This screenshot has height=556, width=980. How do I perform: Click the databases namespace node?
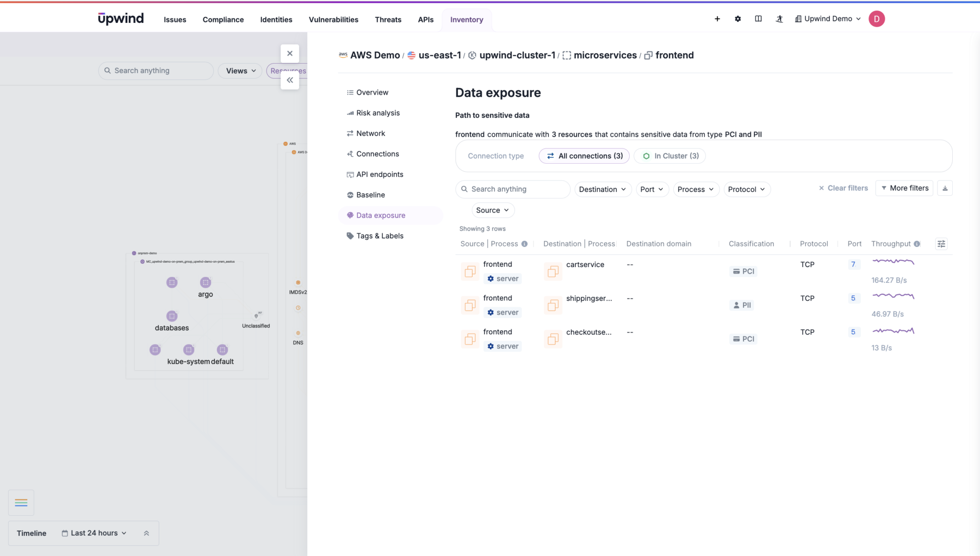click(x=172, y=316)
